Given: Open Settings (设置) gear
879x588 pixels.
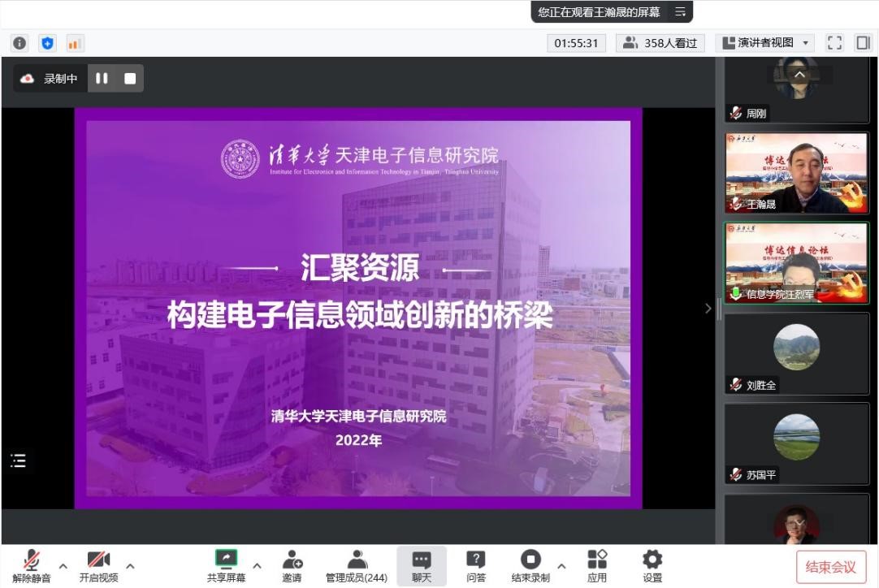Looking at the screenshot, I should tap(652, 566).
